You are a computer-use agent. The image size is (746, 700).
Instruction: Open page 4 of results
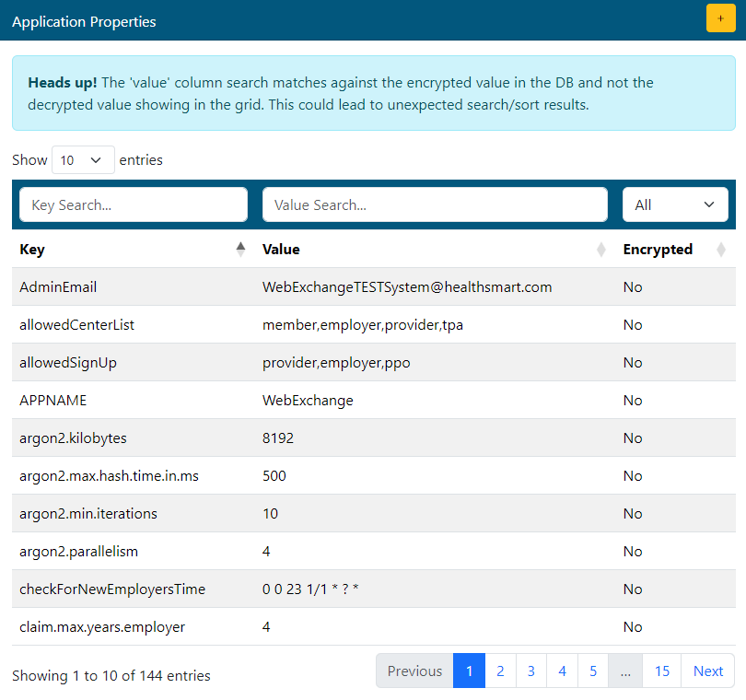click(562, 671)
